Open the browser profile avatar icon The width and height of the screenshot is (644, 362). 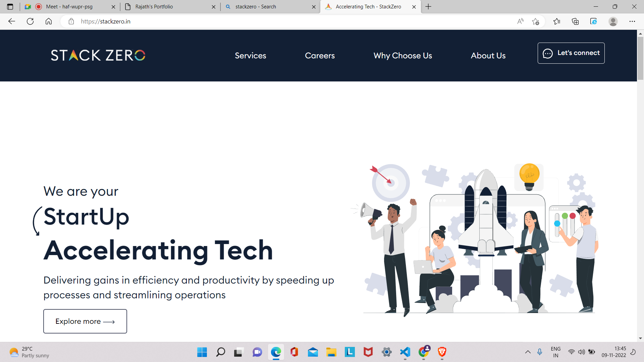[613, 21]
